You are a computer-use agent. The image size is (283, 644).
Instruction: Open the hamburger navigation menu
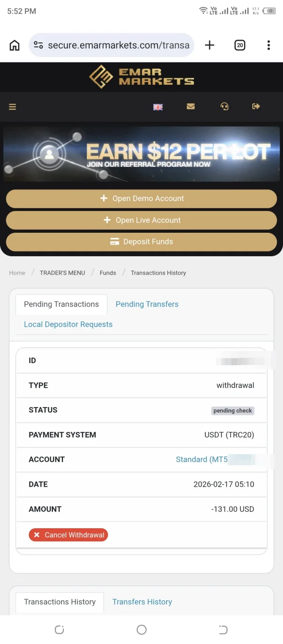(13, 107)
